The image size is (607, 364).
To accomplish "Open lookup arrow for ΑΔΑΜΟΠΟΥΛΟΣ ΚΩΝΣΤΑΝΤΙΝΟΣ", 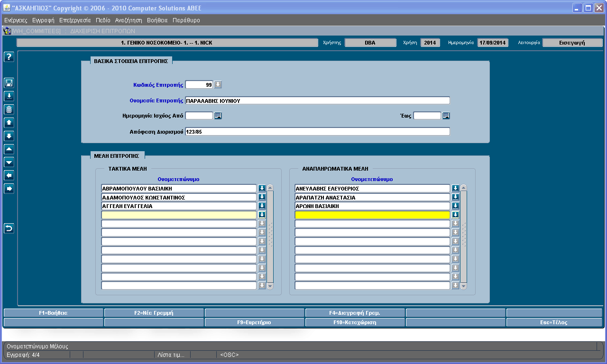I will click(262, 197).
